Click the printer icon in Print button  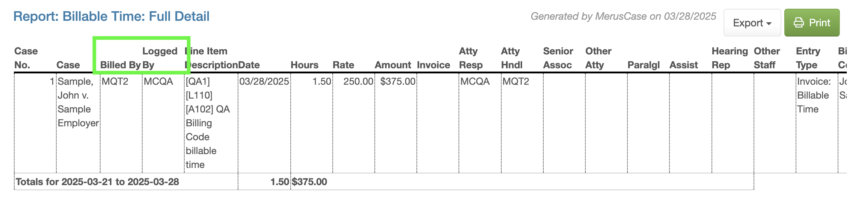(x=799, y=23)
